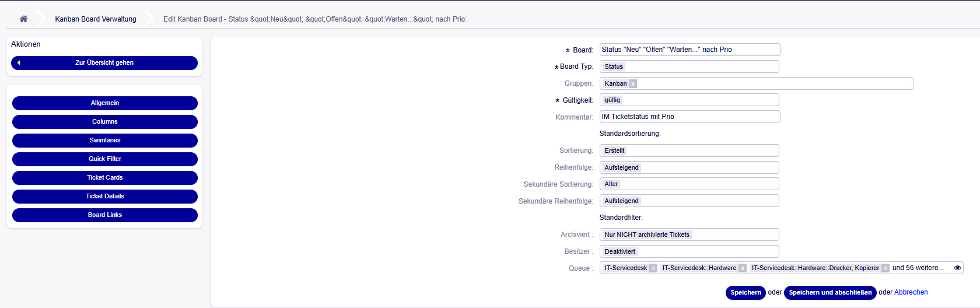Screen dimensions: 980x308
Task: Click the Speichern button
Action: [745, 293]
